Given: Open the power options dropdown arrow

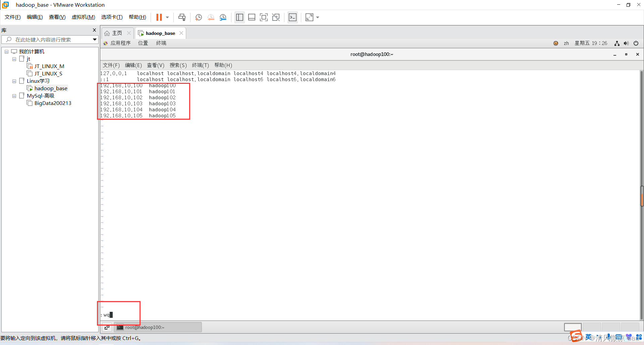Looking at the screenshot, I should (167, 17).
